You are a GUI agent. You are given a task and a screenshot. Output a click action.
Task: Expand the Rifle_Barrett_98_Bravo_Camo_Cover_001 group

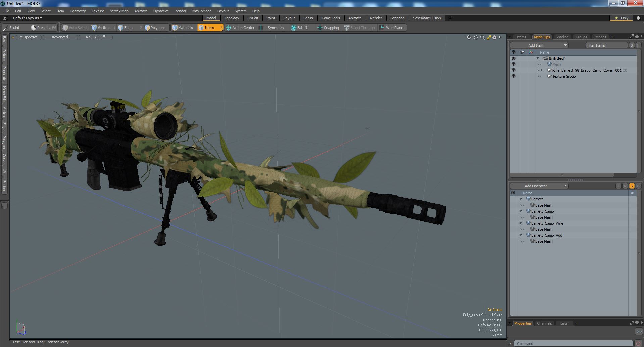tap(542, 70)
